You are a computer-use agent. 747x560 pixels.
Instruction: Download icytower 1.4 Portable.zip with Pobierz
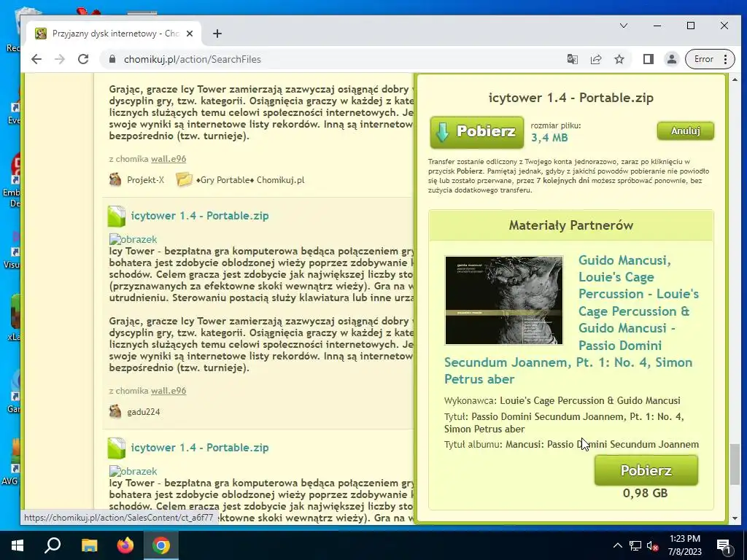[x=477, y=132]
